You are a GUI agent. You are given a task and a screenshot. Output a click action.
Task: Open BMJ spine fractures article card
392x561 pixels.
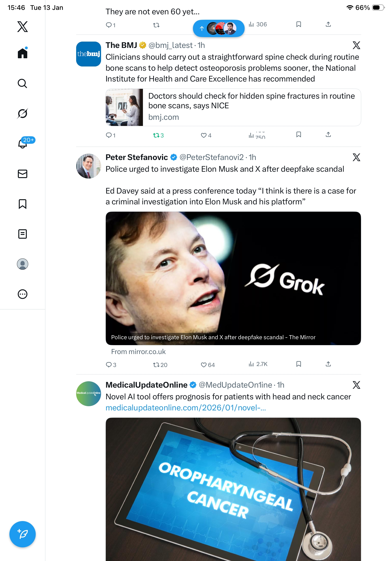(x=233, y=107)
